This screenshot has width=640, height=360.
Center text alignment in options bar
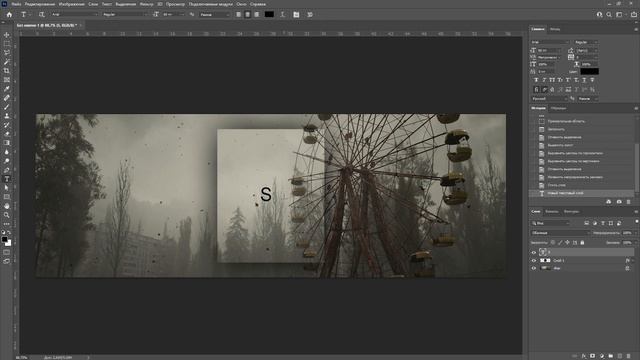tap(247, 14)
